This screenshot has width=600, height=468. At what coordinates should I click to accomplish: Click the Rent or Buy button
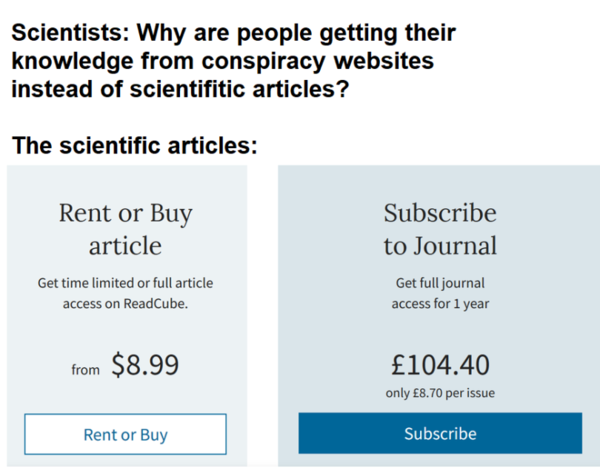126,434
